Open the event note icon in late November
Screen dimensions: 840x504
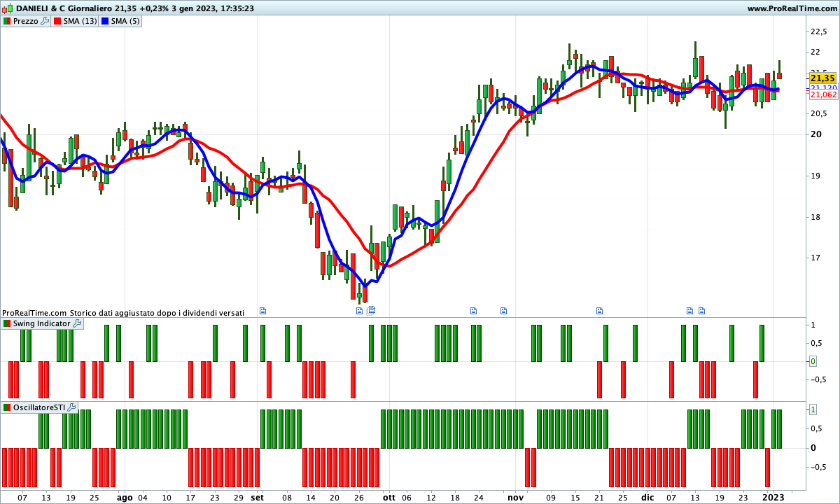click(599, 310)
